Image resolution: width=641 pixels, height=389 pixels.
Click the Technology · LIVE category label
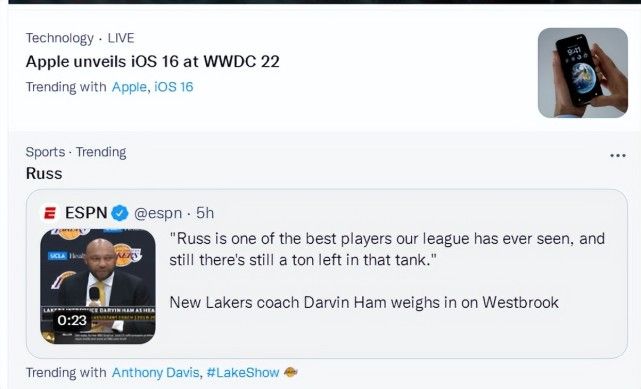pos(80,38)
